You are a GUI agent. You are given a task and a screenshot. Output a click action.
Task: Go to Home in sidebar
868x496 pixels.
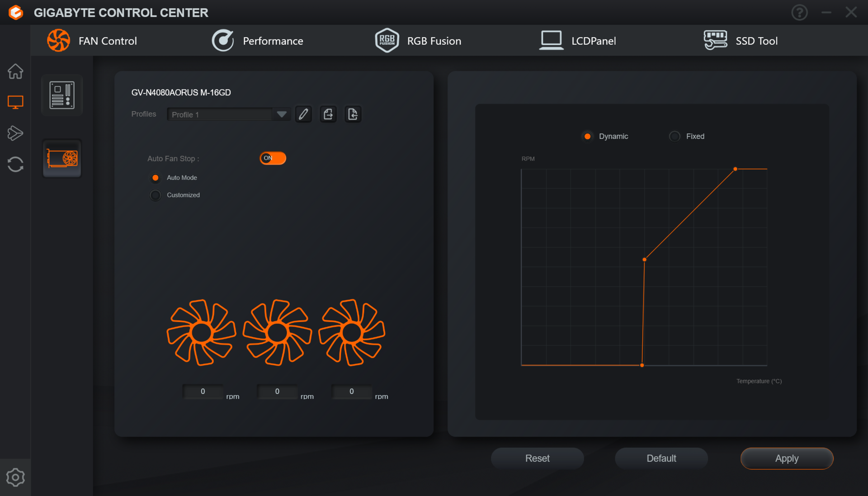pyautogui.click(x=15, y=71)
